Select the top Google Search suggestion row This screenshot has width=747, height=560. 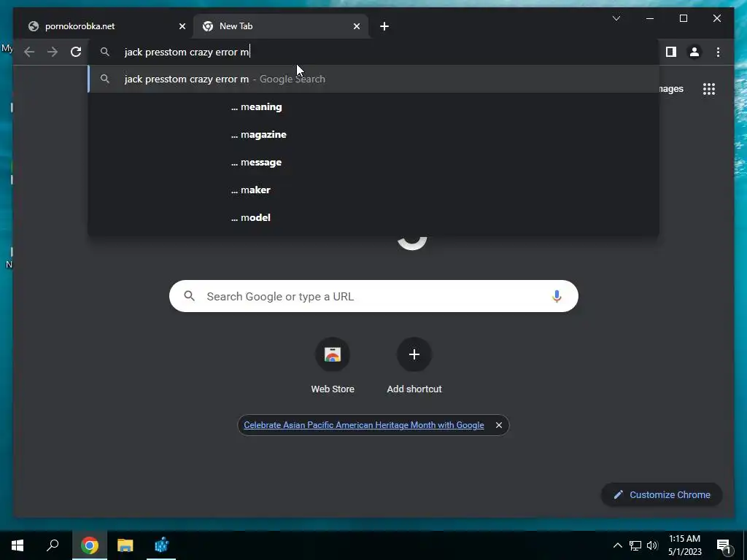tap(373, 79)
